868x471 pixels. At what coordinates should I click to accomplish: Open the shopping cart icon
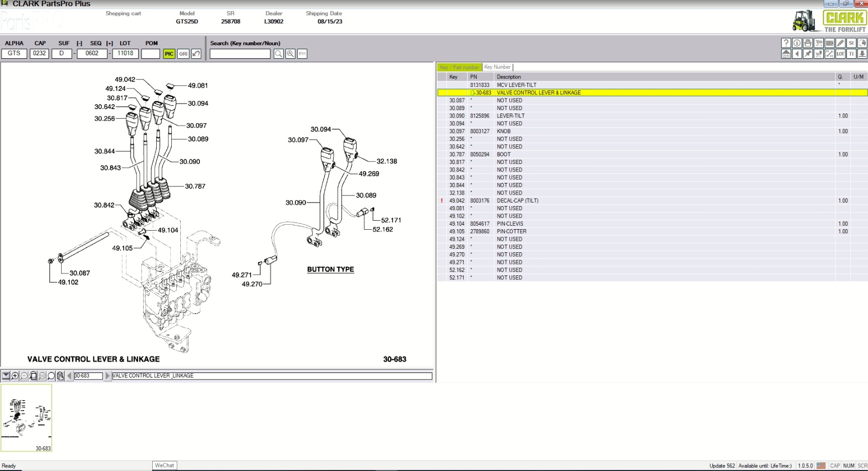(x=819, y=43)
